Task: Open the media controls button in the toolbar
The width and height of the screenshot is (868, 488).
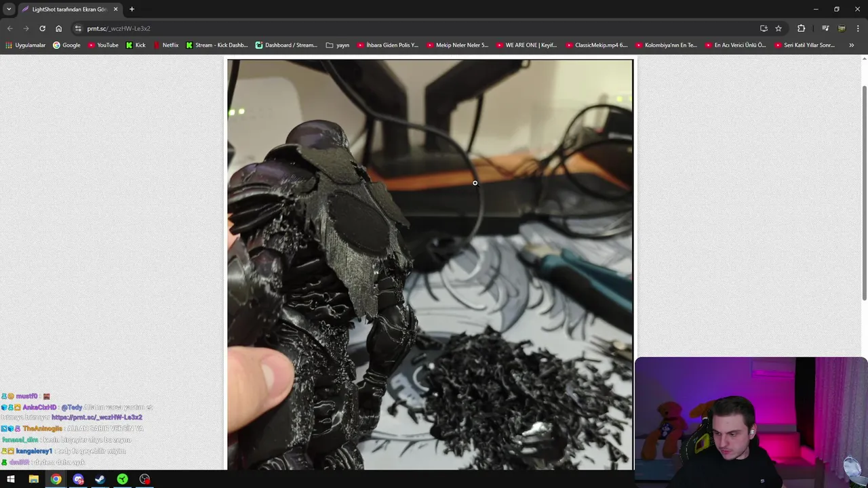Action: pyautogui.click(x=825, y=28)
